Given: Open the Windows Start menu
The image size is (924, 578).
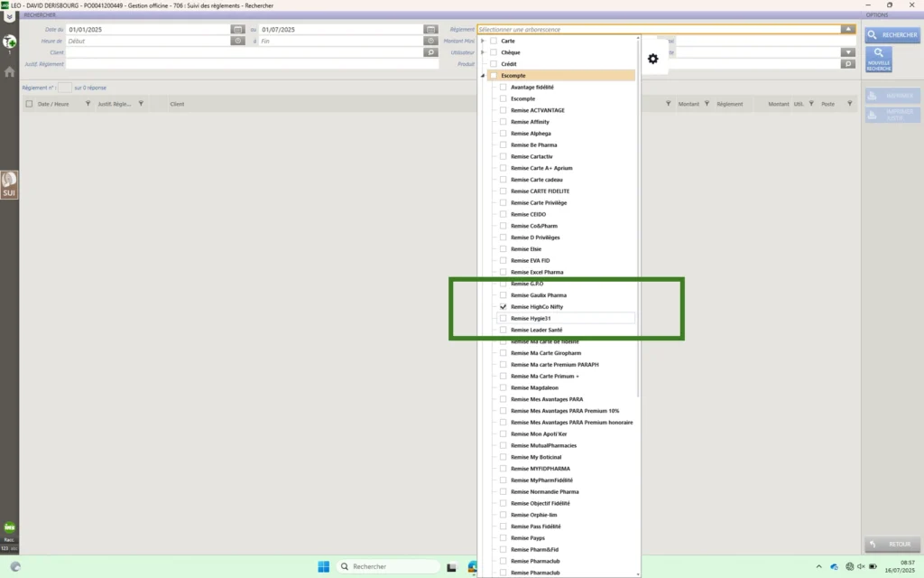Looking at the screenshot, I should pos(323,566).
